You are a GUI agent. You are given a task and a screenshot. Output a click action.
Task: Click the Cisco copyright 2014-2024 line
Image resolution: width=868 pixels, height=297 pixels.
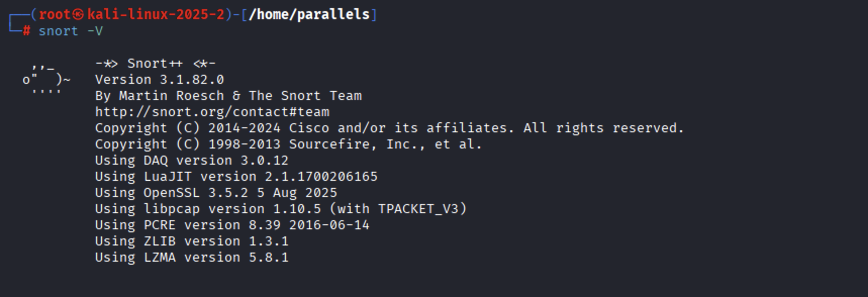pos(389,128)
